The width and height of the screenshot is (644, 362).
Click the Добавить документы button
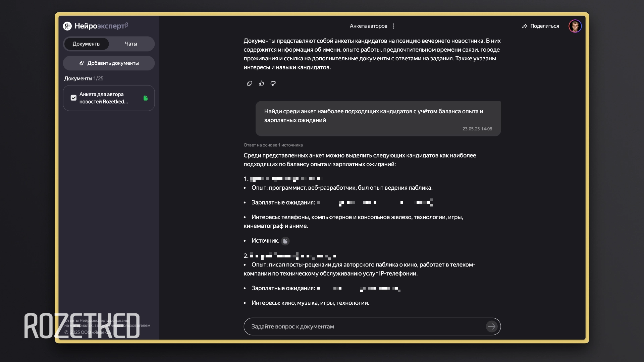tap(109, 63)
